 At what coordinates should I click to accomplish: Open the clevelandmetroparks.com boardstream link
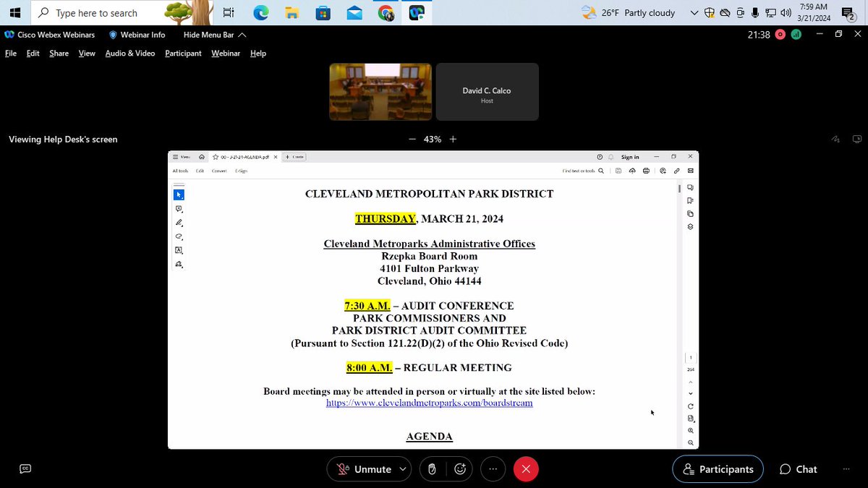coord(429,403)
